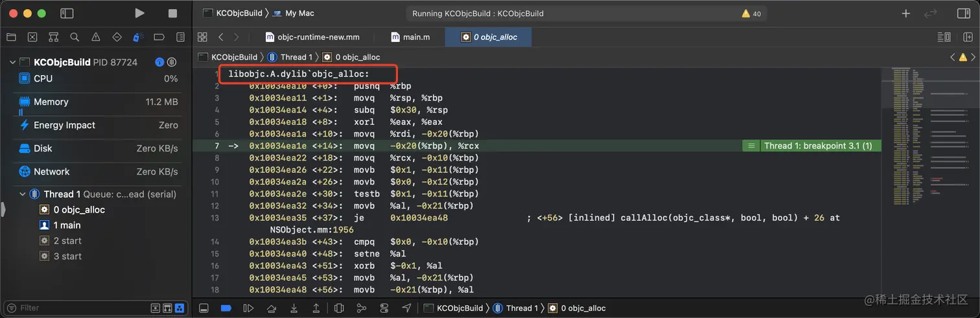Click the KCObjcBuild scheme selector in toolbar

click(233, 13)
